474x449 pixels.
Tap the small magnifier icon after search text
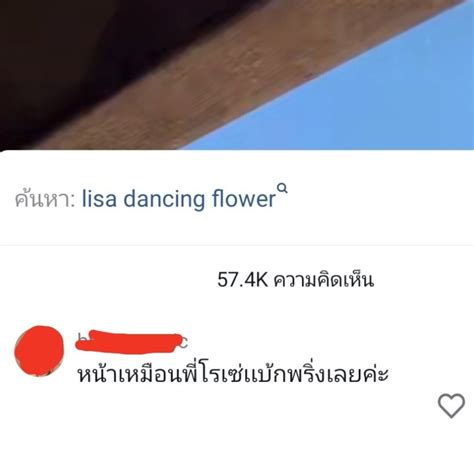[282, 189]
